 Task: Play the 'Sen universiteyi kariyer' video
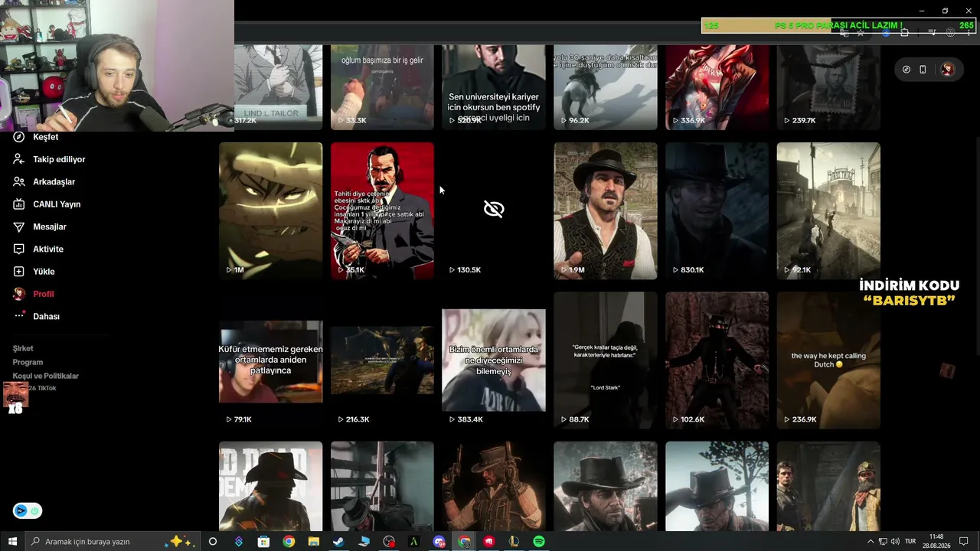(x=494, y=87)
